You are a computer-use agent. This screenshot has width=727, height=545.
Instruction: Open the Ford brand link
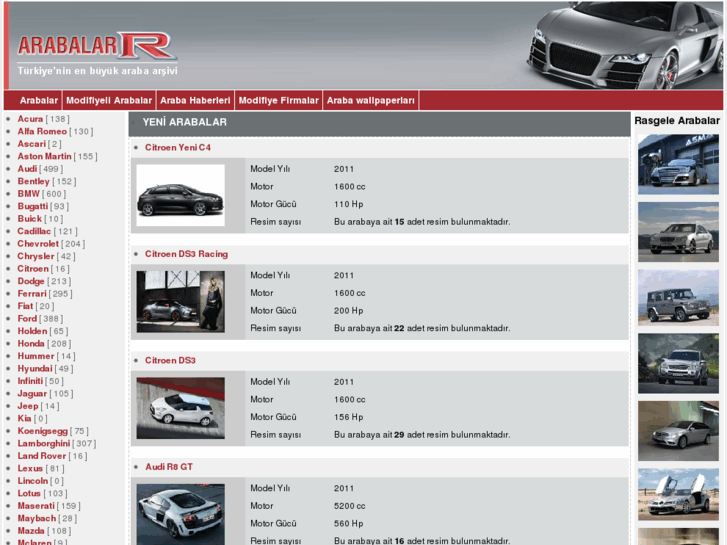coord(27,319)
